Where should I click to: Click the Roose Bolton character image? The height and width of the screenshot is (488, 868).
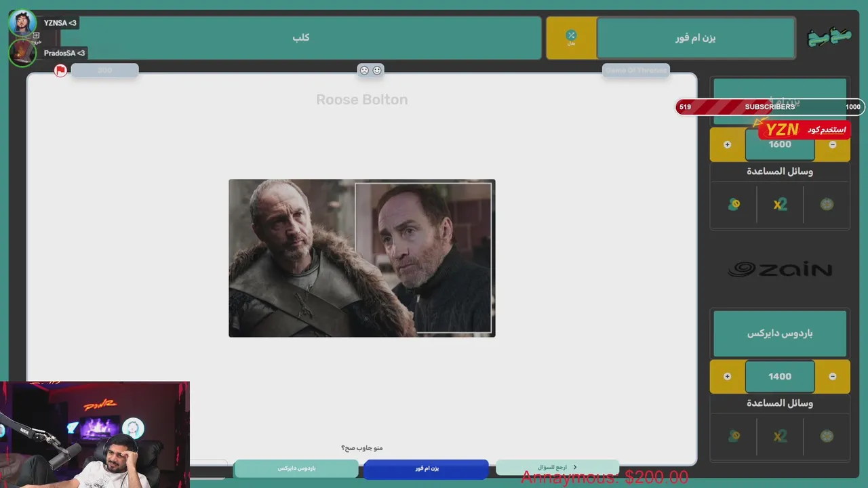pos(362,258)
